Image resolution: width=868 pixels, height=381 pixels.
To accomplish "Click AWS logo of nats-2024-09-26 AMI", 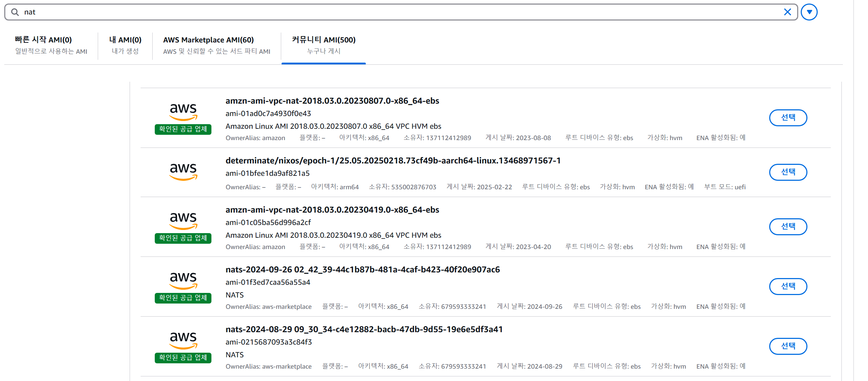I will click(x=183, y=280).
